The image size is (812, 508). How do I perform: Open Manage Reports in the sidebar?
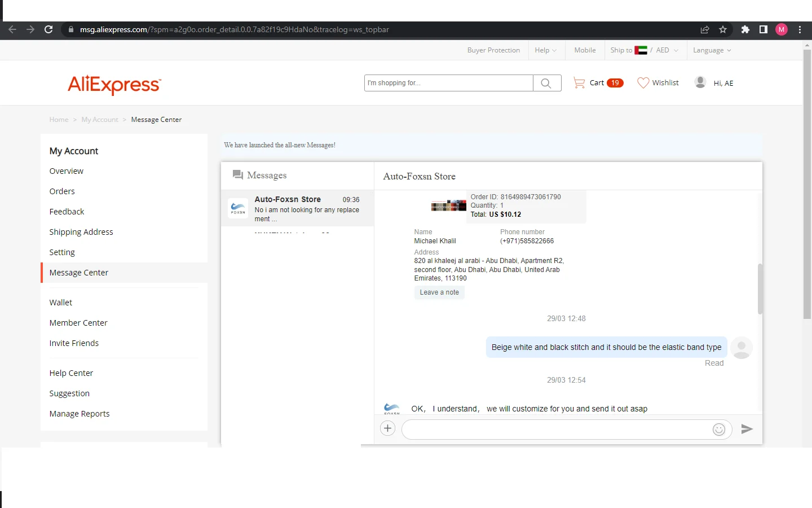[x=80, y=414]
